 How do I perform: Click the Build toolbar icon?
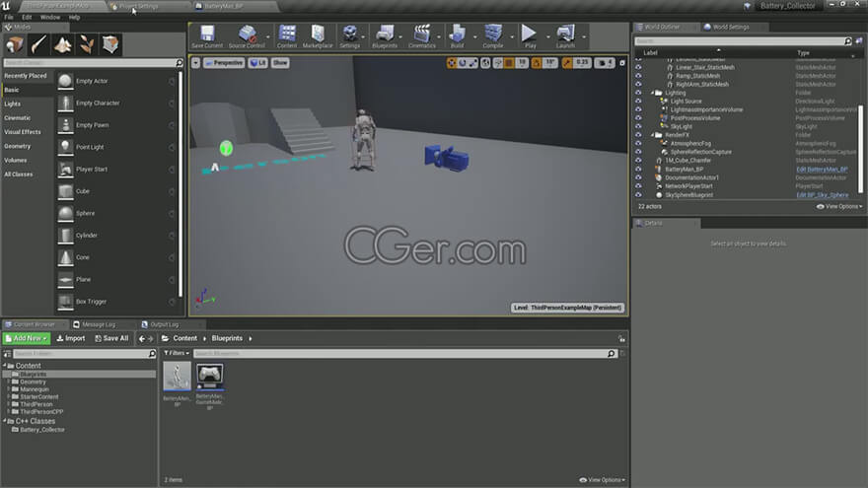[458, 34]
